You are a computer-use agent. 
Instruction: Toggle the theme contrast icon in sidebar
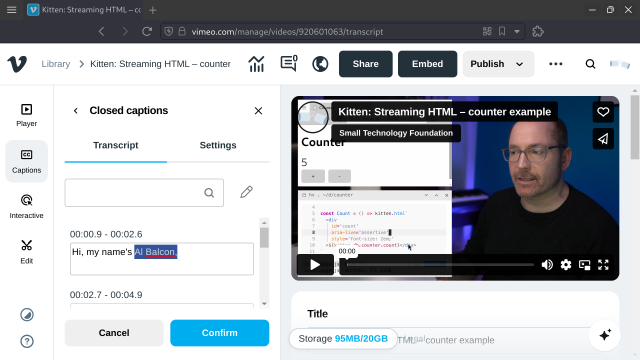[x=27, y=315]
